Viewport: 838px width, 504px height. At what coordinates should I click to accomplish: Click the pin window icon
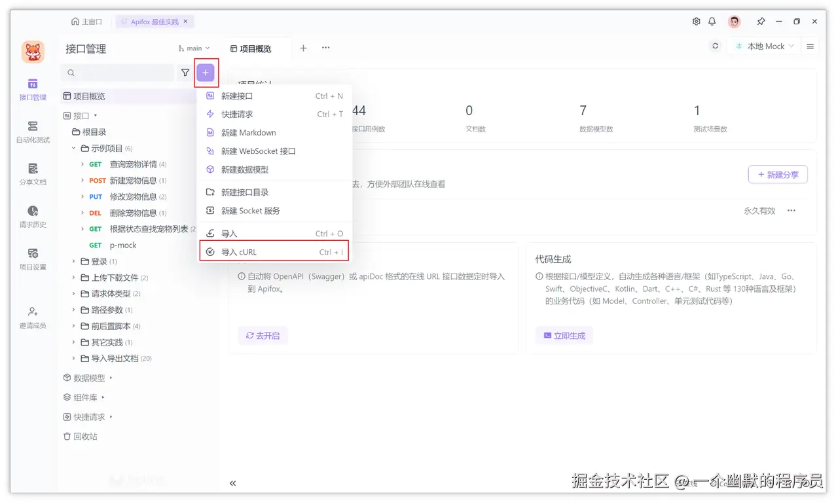(761, 22)
